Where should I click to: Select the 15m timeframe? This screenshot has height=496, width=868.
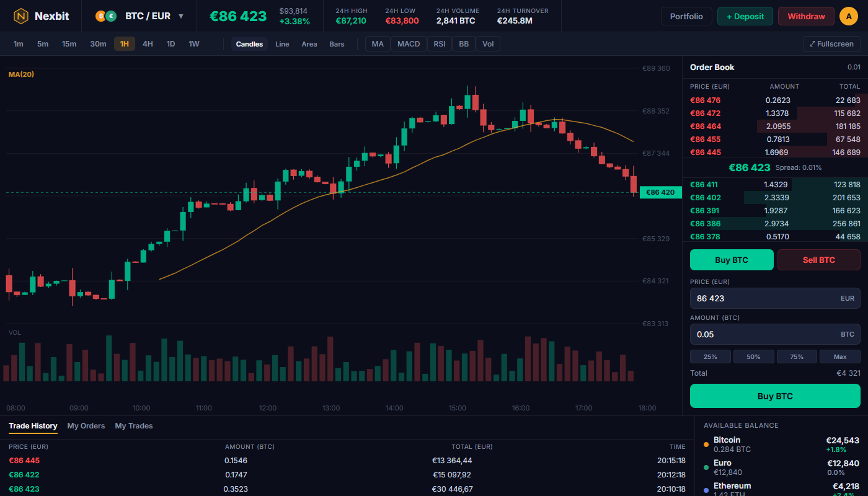pyautogui.click(x=69, y=44)
